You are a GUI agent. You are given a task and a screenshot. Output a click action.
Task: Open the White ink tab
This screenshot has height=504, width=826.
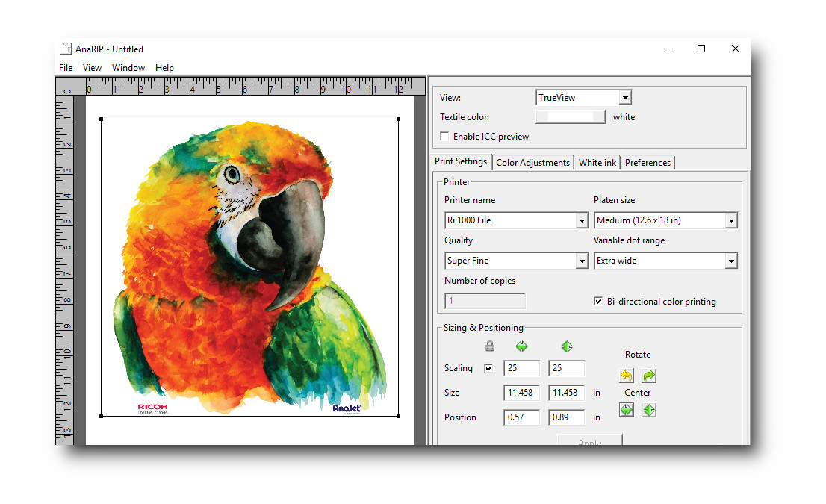tap(597, 163)
